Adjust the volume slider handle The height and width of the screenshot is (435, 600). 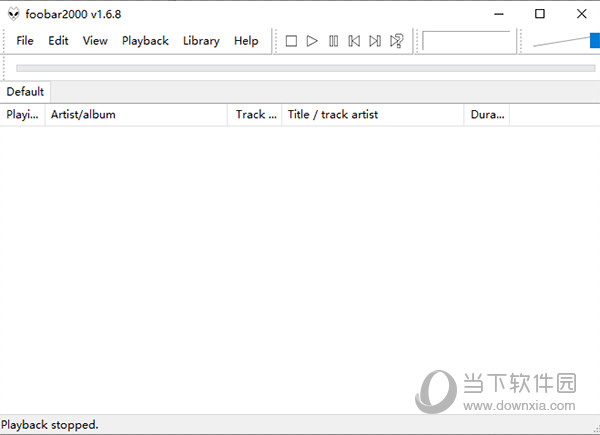pyautogui.click(x=595, y=41)
